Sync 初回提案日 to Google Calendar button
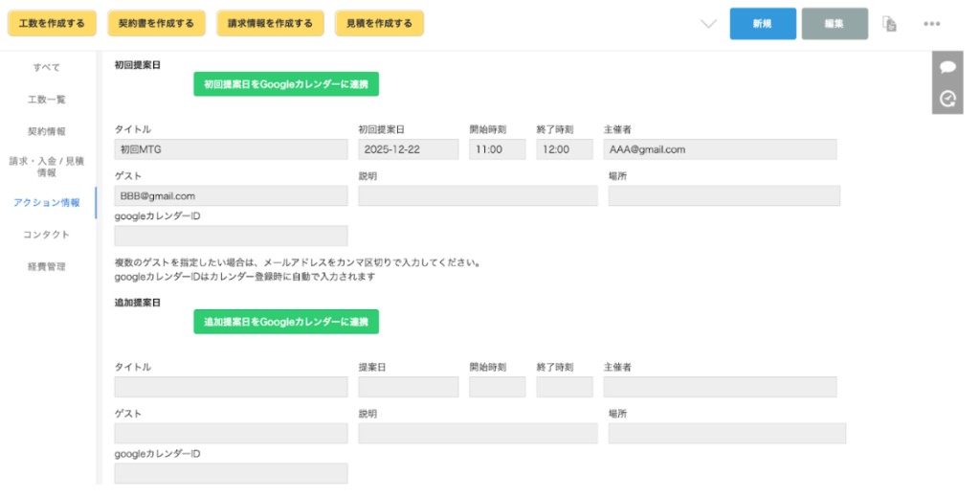The width and height of the screenshot is (980, 498). click(x=286, y=84)
